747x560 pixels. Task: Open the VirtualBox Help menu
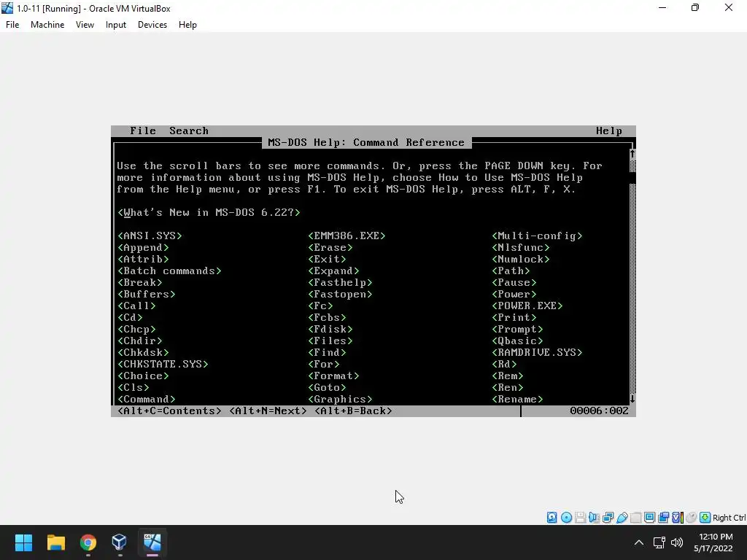coord(187,25)
